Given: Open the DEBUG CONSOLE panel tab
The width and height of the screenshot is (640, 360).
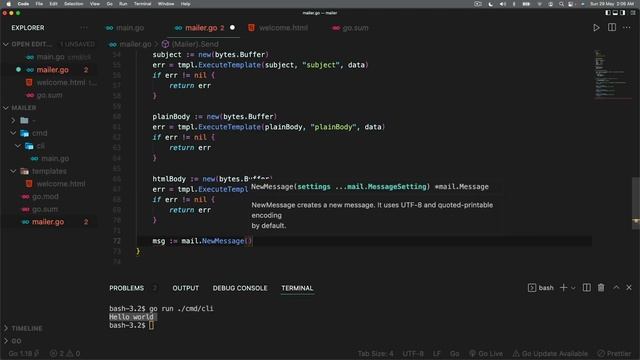Looking at the screenshot, I should click(x=240, y=288).
